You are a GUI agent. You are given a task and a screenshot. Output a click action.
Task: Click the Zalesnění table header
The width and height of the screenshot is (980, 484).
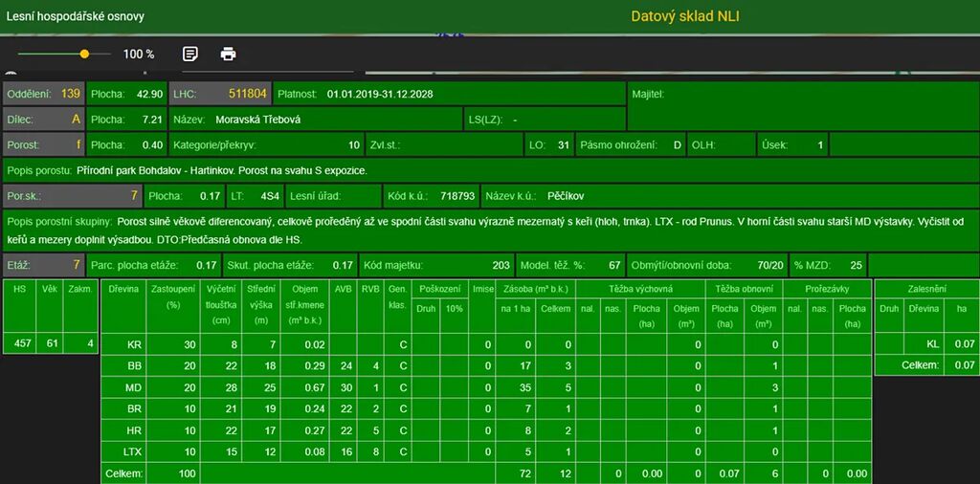[925, 287]
